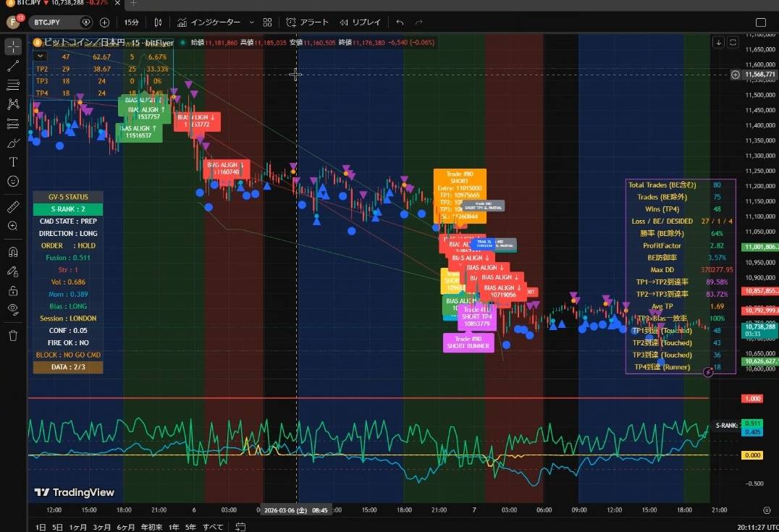Open the インジケーター indicators dropdown
779x532 pixels.
(216, 22)
